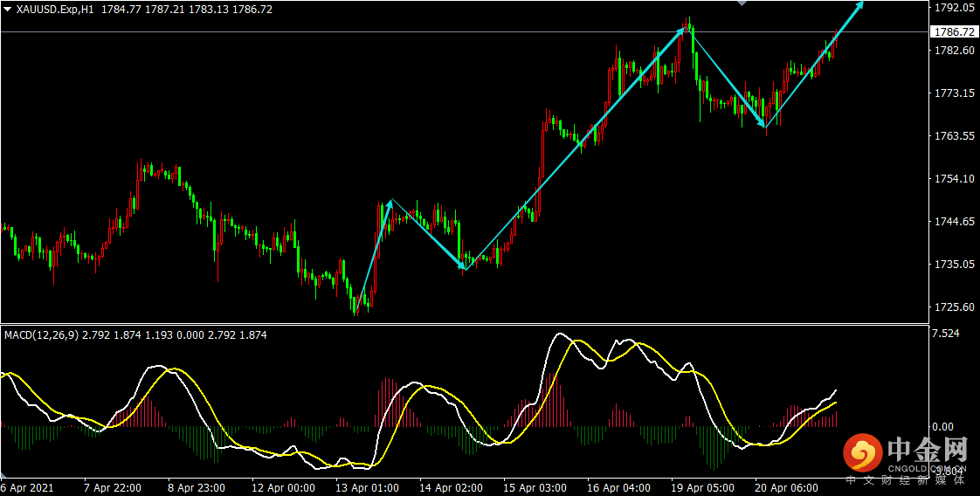Click the orange 中金网 coin logo
The height and width of the screenshot is (496, 980).
(861, 453)
